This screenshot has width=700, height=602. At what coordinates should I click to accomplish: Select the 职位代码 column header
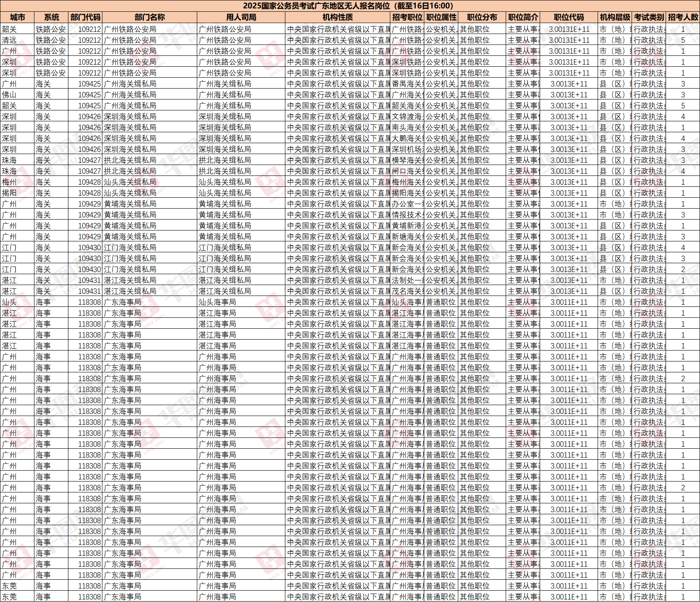tap(569, 17)
